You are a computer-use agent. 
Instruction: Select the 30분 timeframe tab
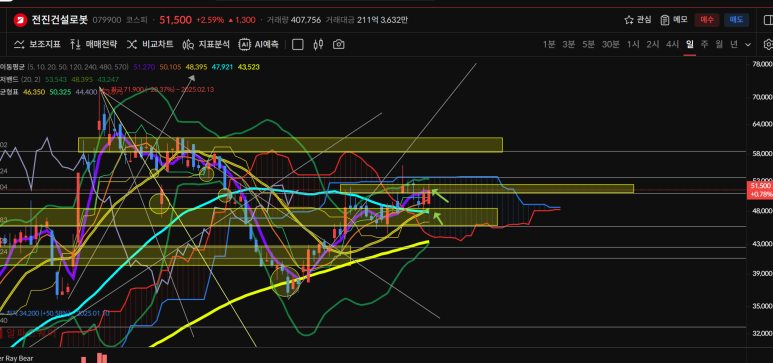(x=610, y=44)
